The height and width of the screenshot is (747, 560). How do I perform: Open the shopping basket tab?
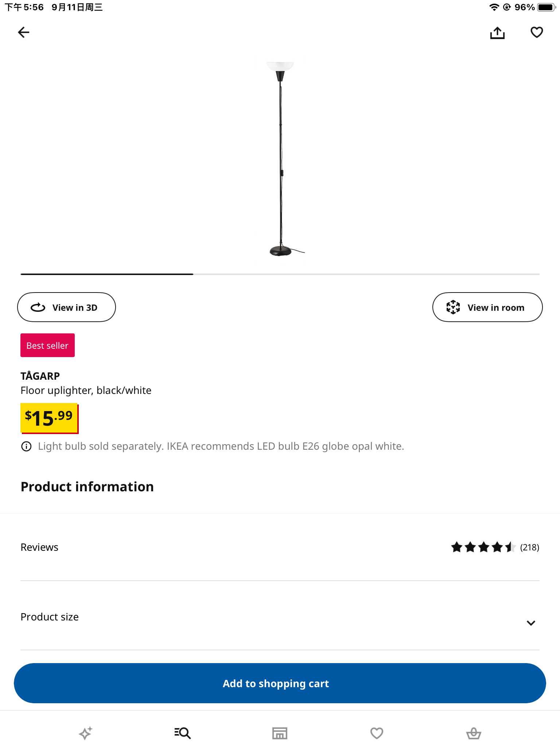click(x=474, y=733)
